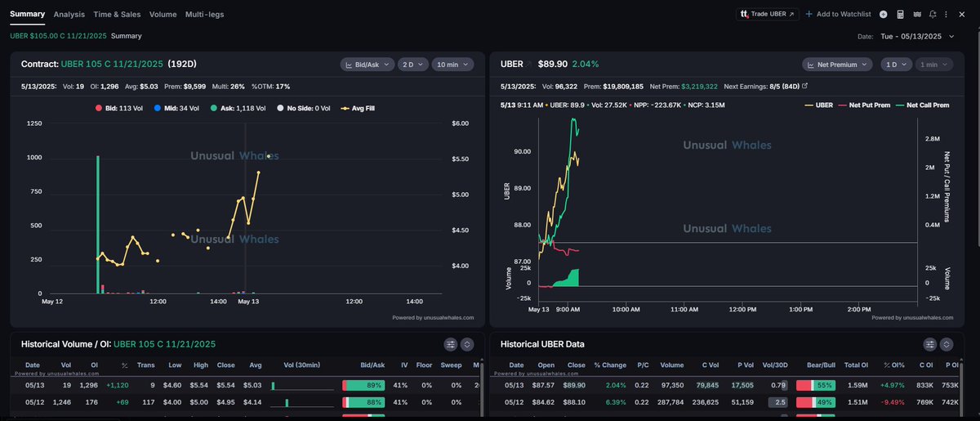Toggle Avg Fill line in legend

coord(358,107)
